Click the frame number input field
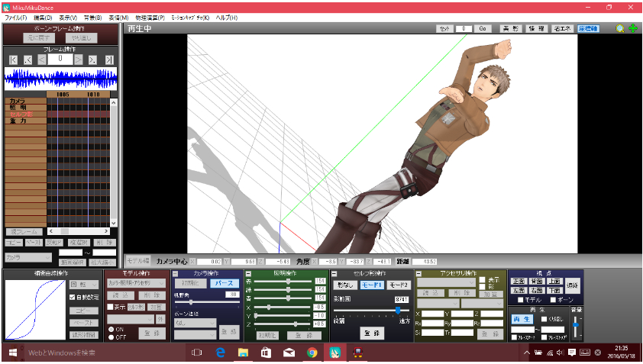Screen dimensions: 643x364 pyautogui.click(x=60, y=60)
